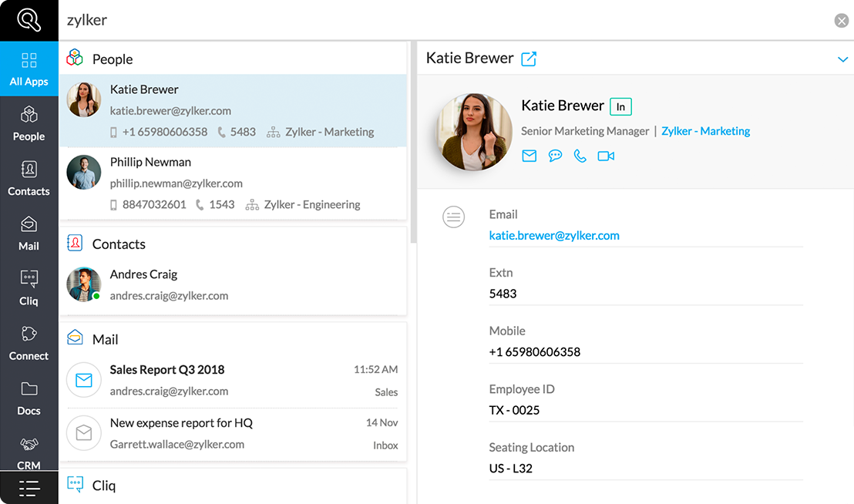Click andres.craig@zylker.com under Andres Craig
This screenshot has height=504, width=854.
[169, 296]
